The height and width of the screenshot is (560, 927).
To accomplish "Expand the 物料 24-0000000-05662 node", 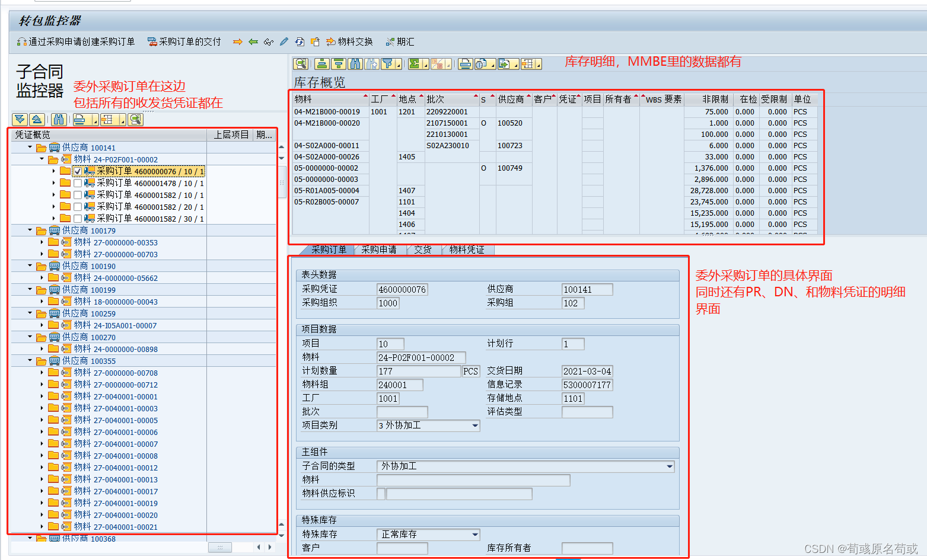I will (42, 277).
